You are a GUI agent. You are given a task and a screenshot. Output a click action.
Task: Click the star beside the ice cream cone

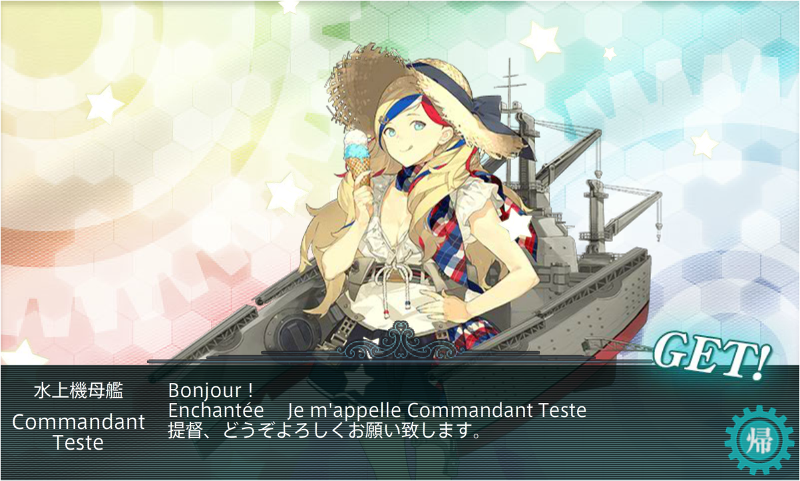[x=285, y=193]
